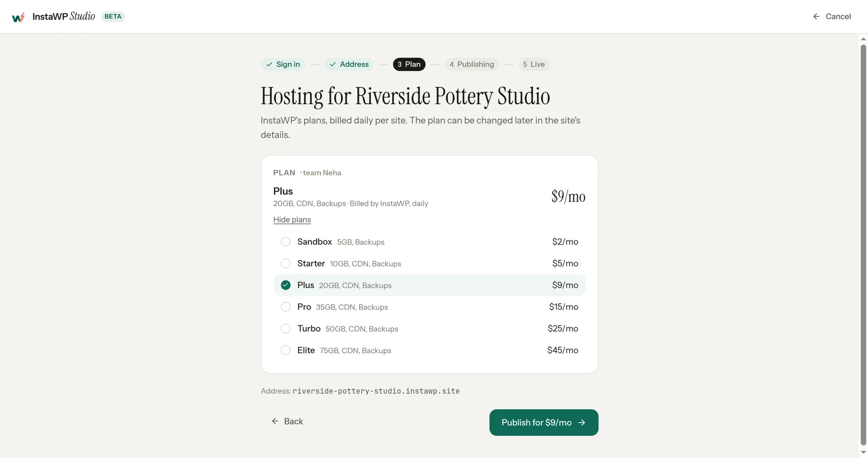Click the $45/mo Elite price
Image resolution: width=868 pixels, height=458 pixels.
[x=563, y=350]
